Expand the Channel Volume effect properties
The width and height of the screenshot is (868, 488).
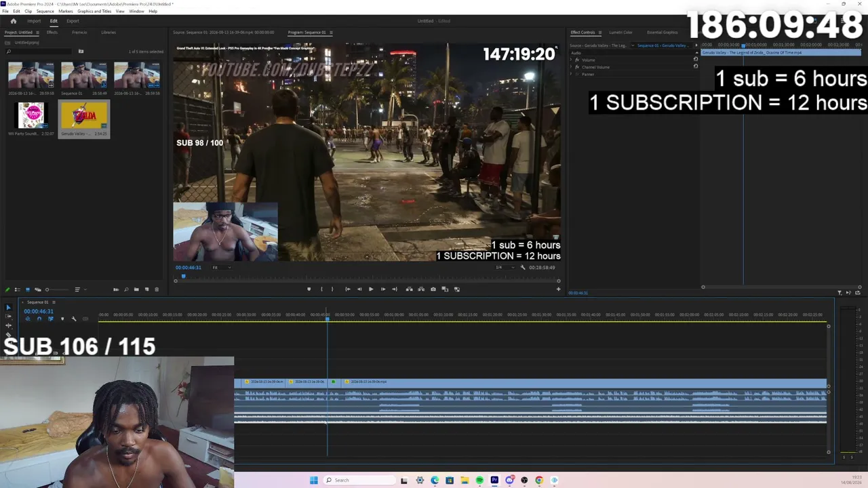pos(572,67)
